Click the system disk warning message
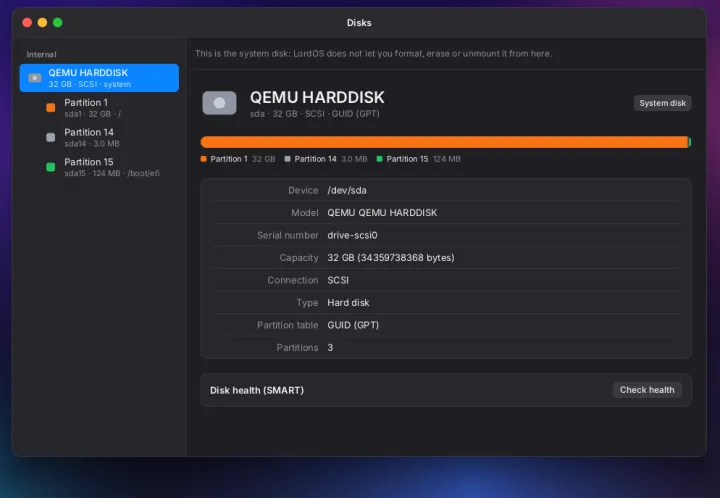This screenshot has height=498, width=720. click(373, 54)
